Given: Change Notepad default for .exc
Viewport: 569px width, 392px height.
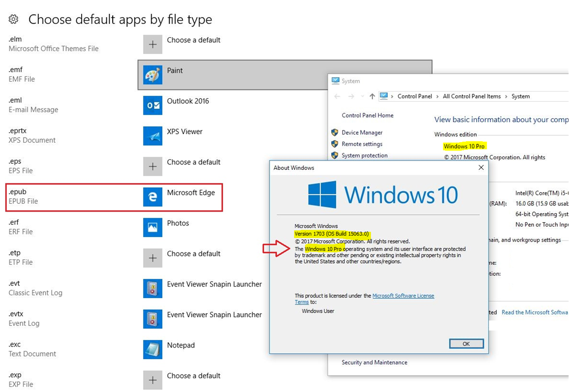Looking at the screenshot, I should point(181,345).
